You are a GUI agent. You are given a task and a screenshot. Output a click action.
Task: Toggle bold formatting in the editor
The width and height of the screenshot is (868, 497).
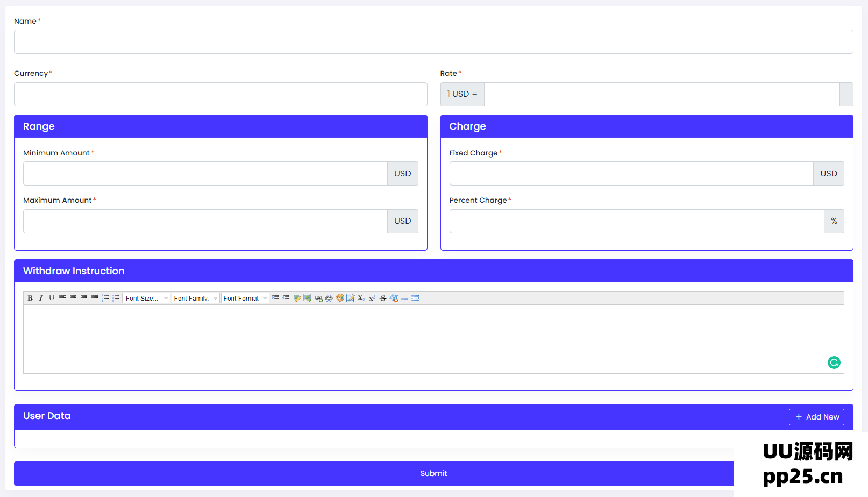click(30, 298)
